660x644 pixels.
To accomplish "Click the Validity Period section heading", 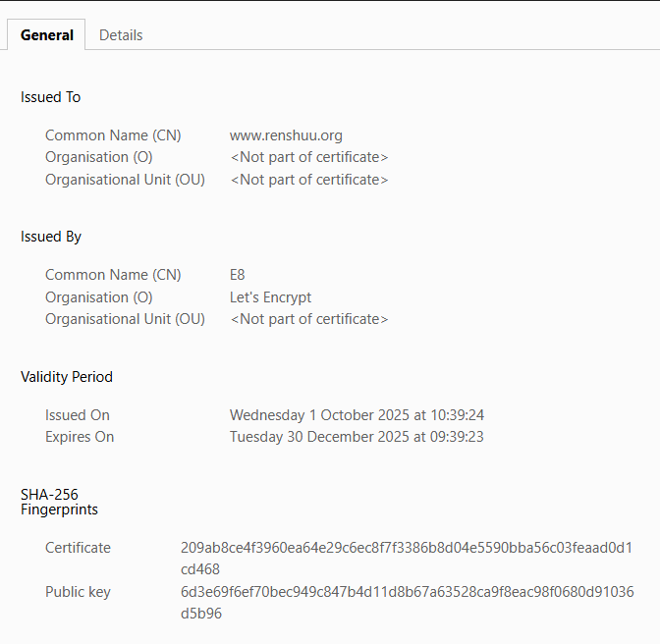I will coord(67,377).
